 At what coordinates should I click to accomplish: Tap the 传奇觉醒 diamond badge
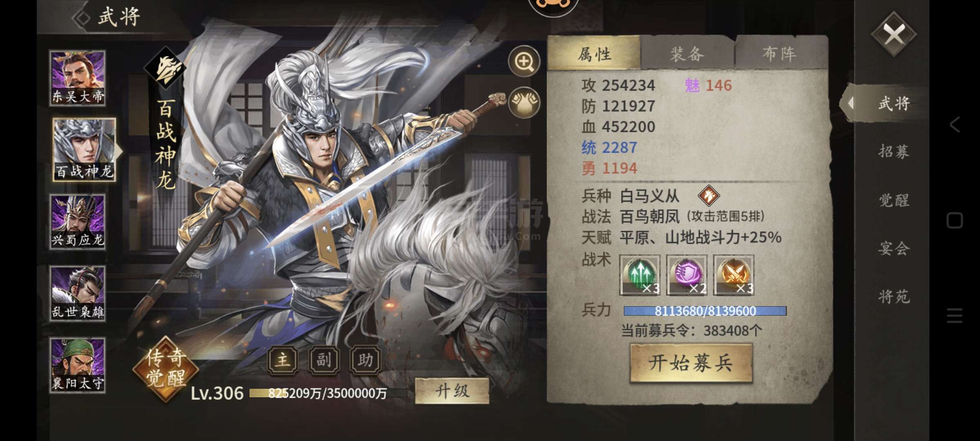click(165, 369)
